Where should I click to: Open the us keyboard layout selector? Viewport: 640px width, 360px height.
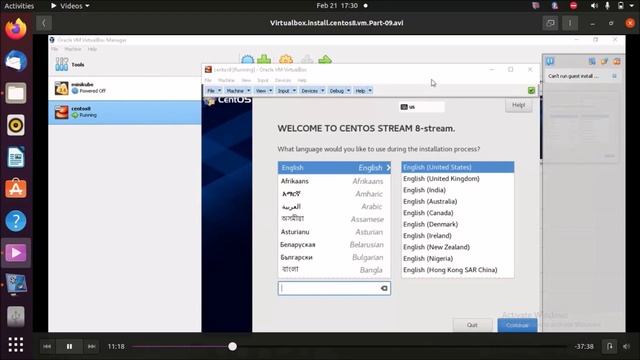[421, 107]
